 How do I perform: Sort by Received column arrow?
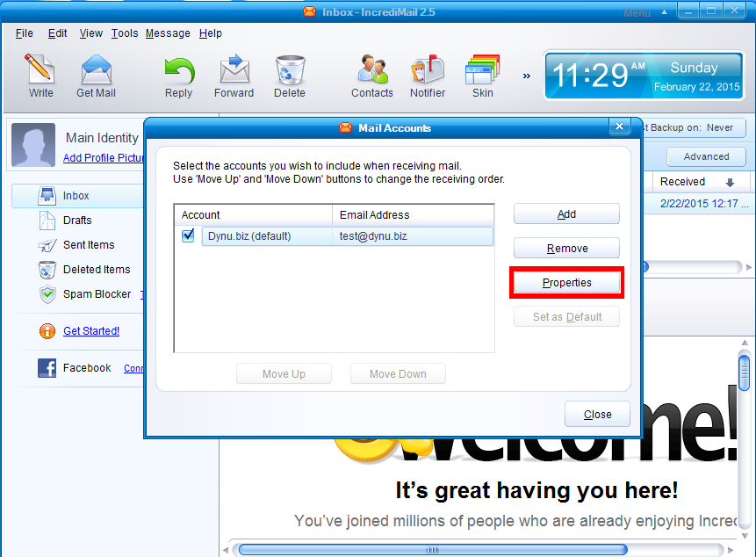730,182
